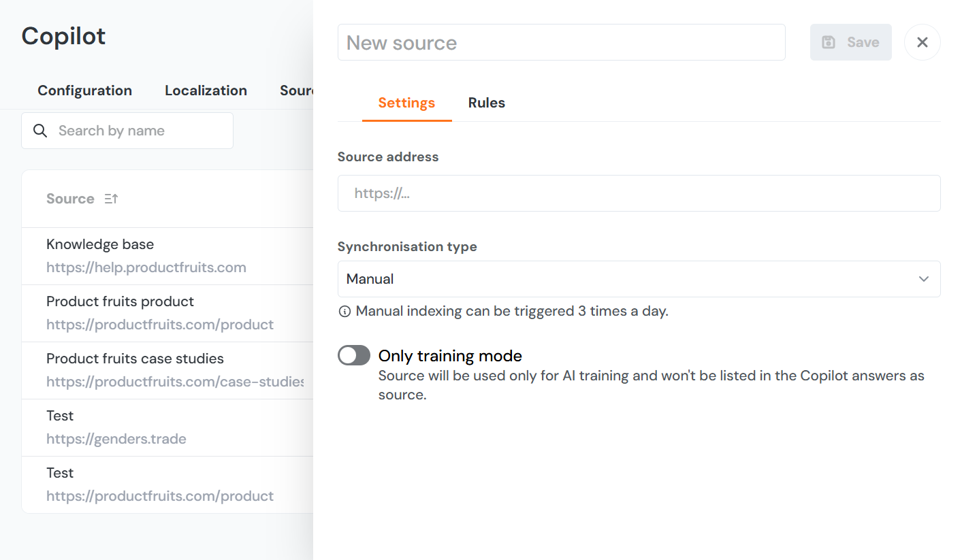Click the New source name field
This screenshot has height=560, width=962.
click(x=561, y=42)
